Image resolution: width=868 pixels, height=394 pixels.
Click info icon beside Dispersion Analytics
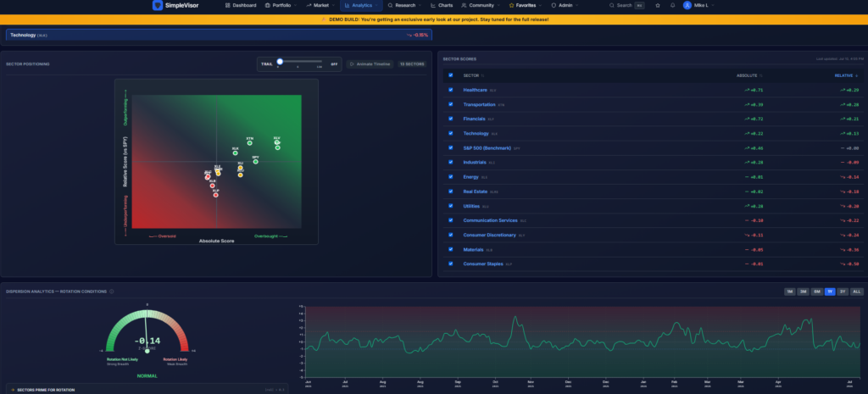pos(112,291)
